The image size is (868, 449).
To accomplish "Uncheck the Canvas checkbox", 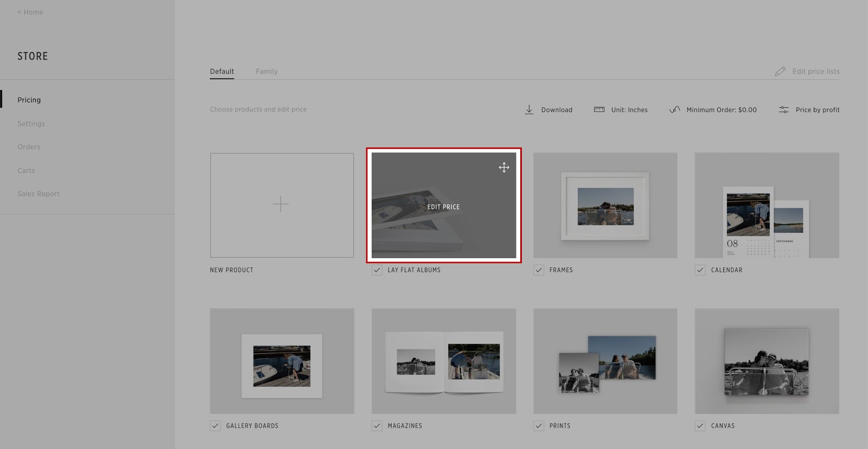I will tap(700, 426).
